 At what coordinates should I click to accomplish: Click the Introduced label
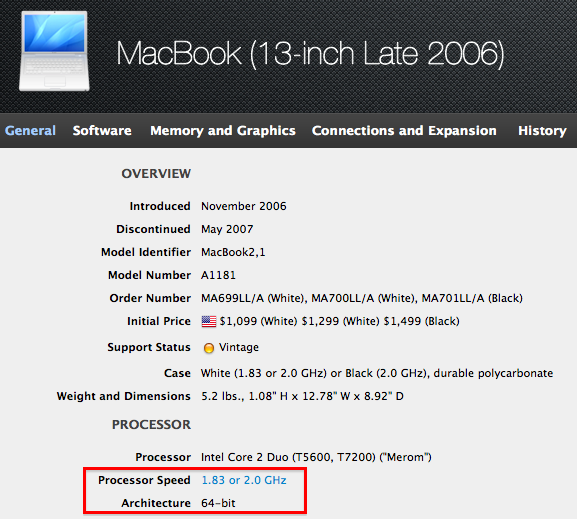tap(160, 206)
